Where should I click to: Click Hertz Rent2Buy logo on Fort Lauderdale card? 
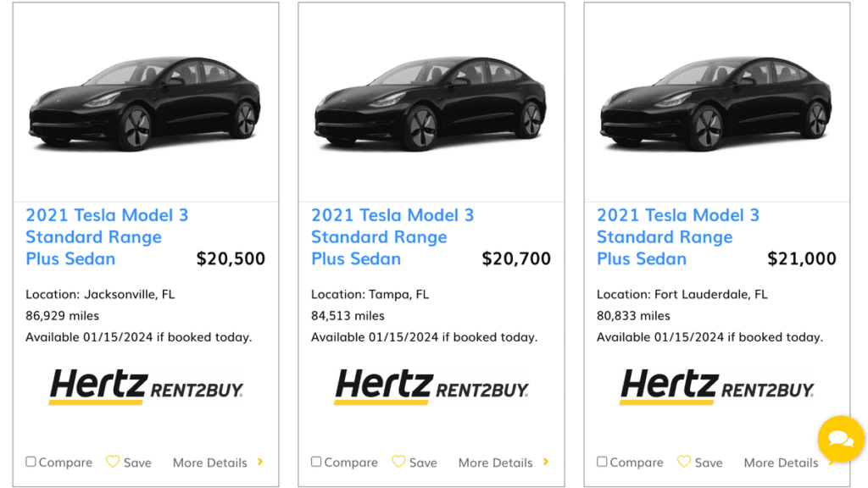click(717, 386)
